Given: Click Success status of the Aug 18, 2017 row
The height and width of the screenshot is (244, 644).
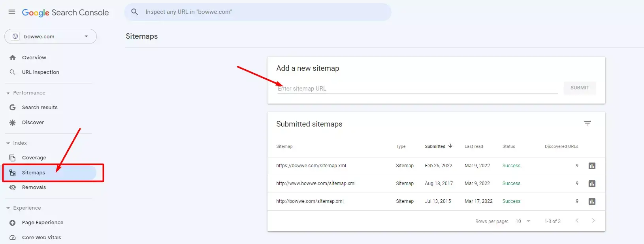Looking at the screenshot, I should 511,183.
